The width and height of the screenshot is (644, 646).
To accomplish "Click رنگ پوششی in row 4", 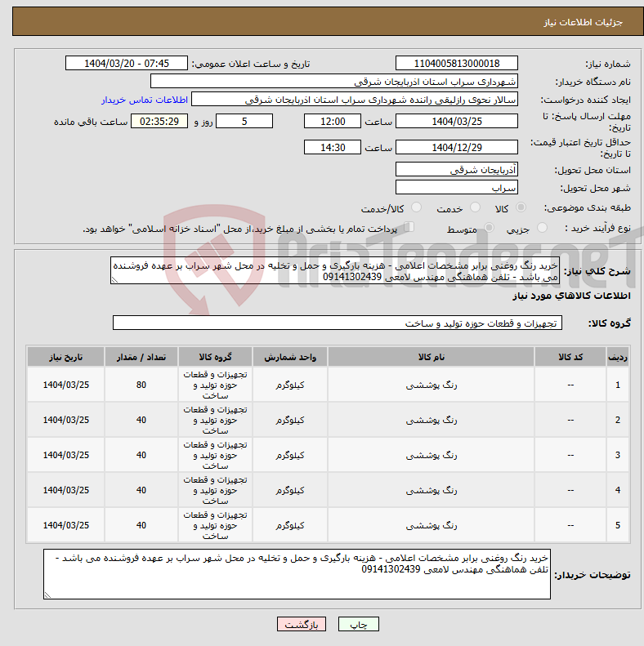I will 432,490.
